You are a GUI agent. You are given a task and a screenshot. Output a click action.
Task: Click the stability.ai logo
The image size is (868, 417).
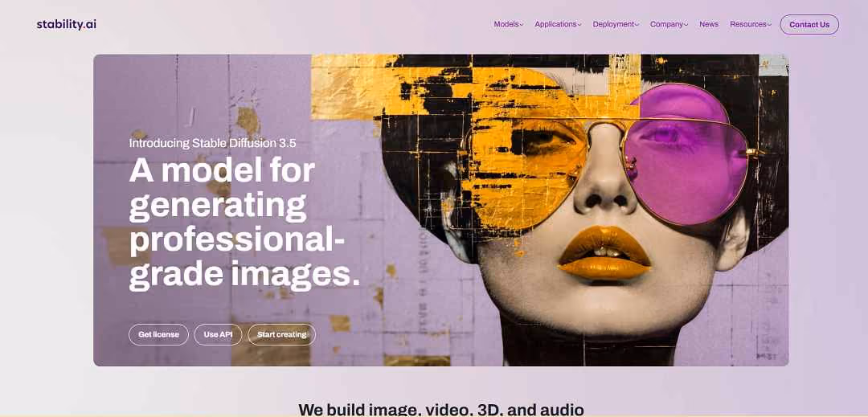[x=67, y=24]
